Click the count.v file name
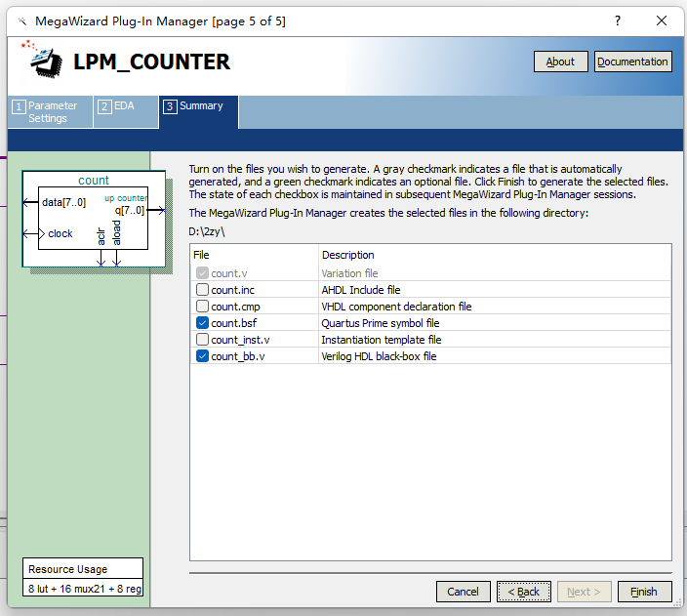Screen dimensions: 687x616 [x=229, y=273]
